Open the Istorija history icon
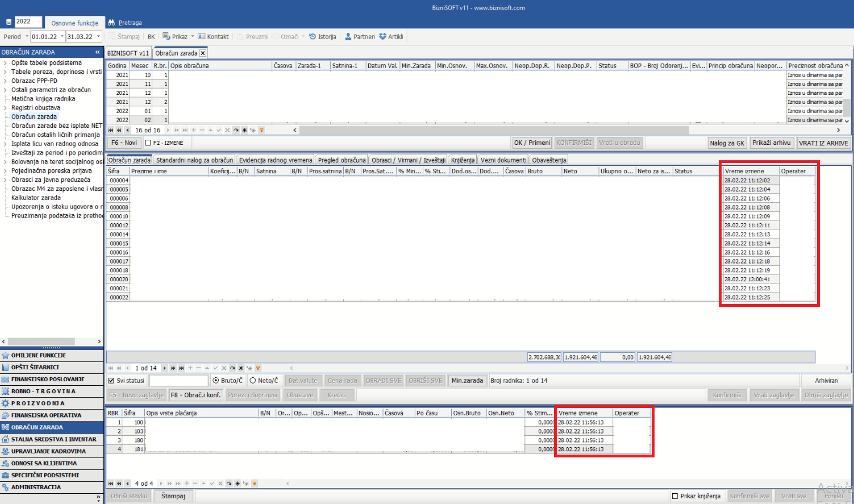 coord(313,36)
